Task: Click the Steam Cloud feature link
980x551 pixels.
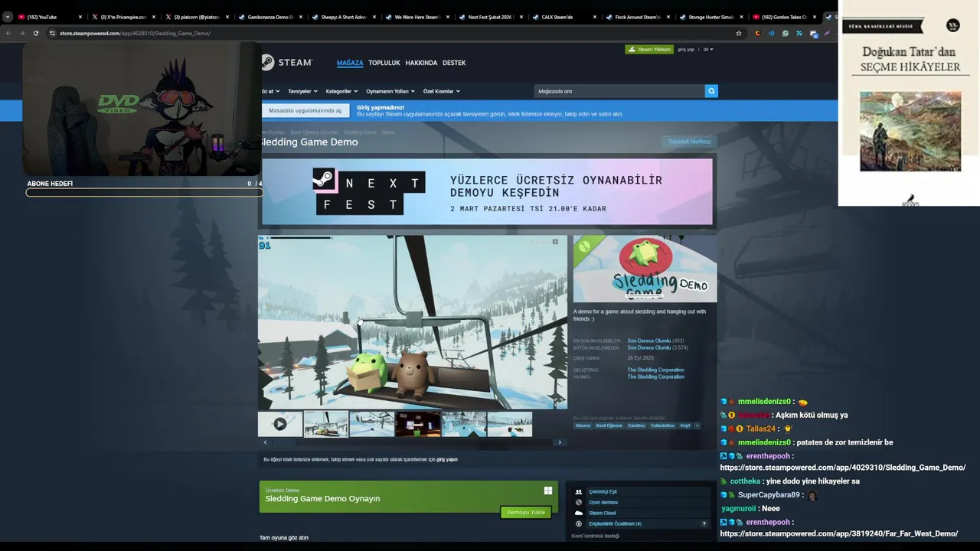Action: click(x=603, y=514)
